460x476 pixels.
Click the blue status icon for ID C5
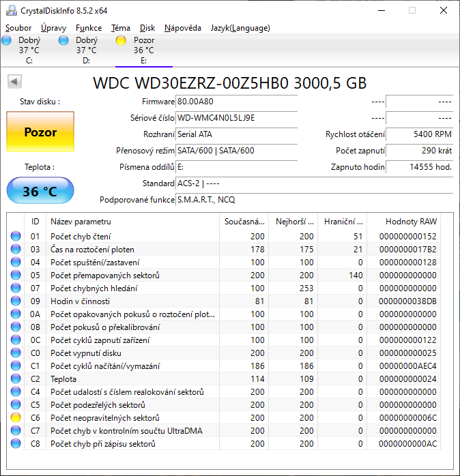pos(16,404)
